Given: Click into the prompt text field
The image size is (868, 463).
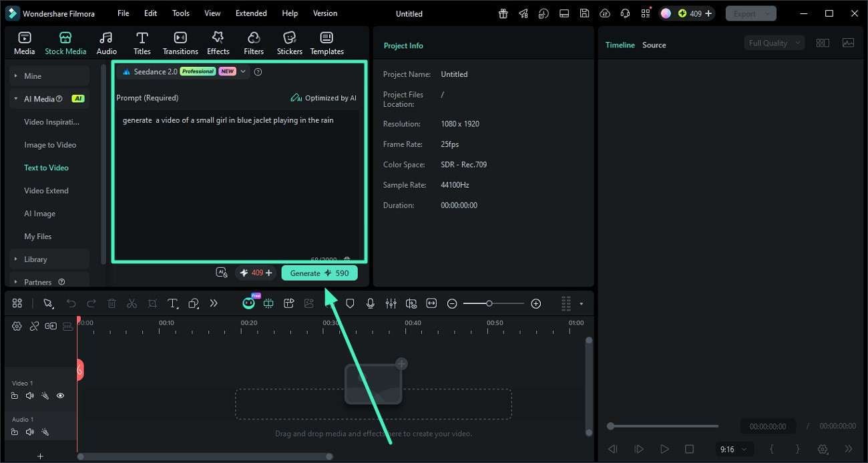Looking at the screenshot, I should pos(238,186).
